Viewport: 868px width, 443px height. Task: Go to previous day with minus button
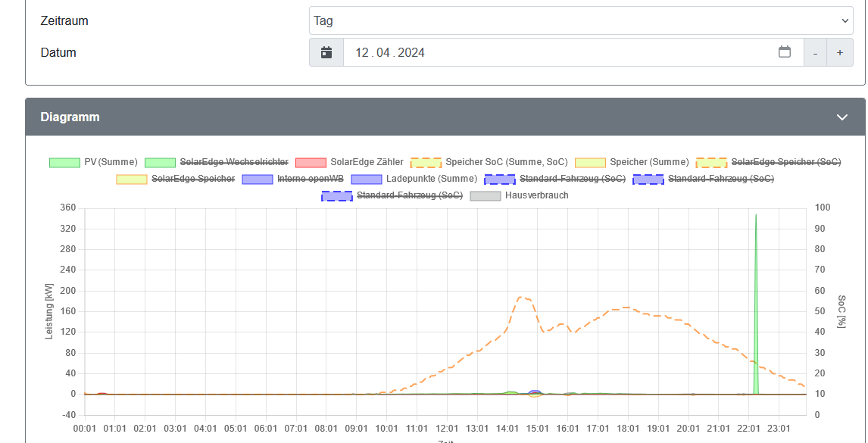tap(816, 52)
